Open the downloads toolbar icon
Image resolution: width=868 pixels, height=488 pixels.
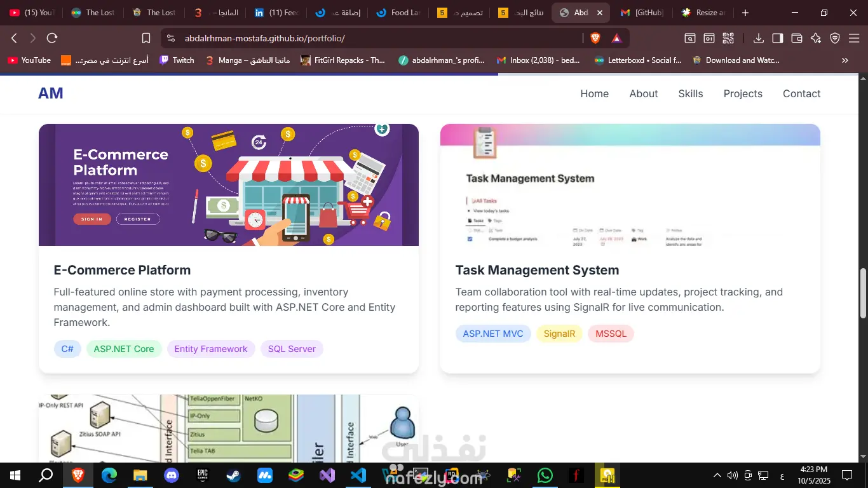pos(759,38)
